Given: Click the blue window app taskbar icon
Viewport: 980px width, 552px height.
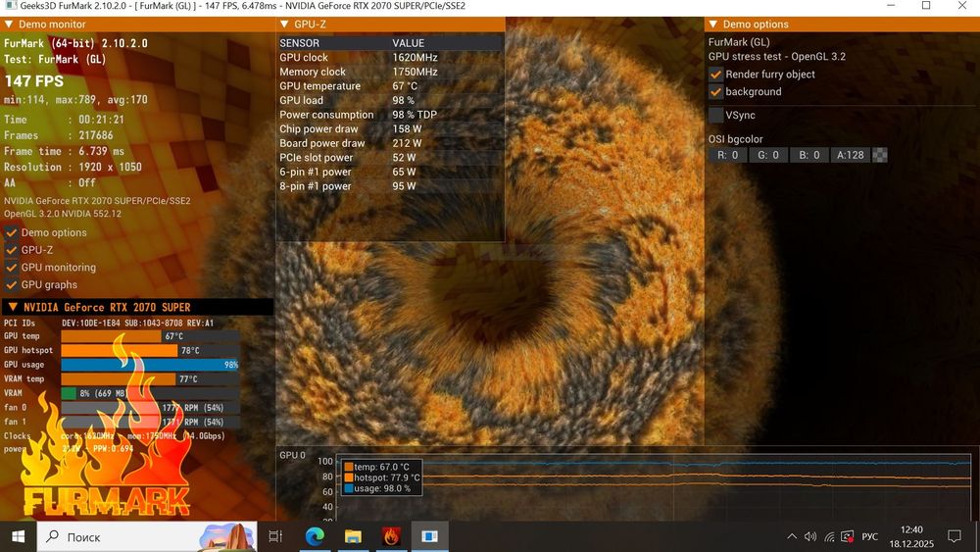Looking at the screenshot, I should click(429, 536).
